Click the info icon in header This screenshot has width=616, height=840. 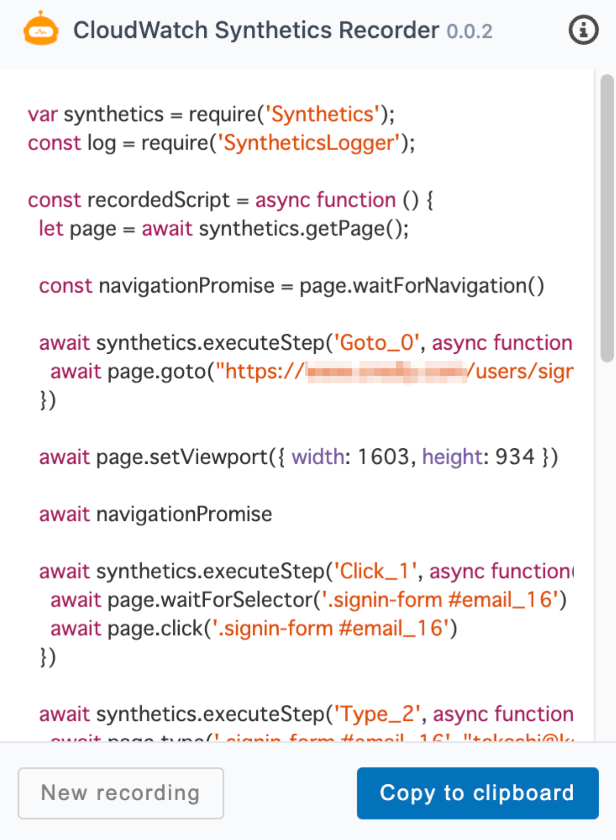[583, 30]
